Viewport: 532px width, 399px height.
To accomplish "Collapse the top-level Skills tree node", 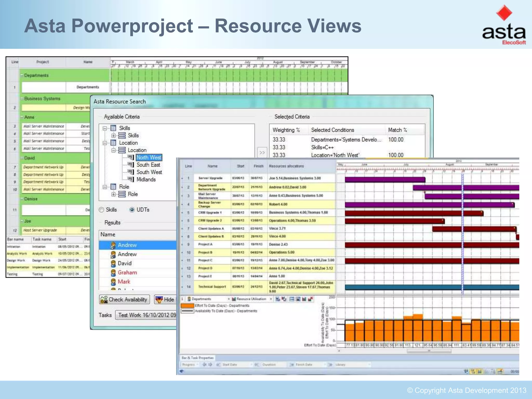I will coord(105,128).
